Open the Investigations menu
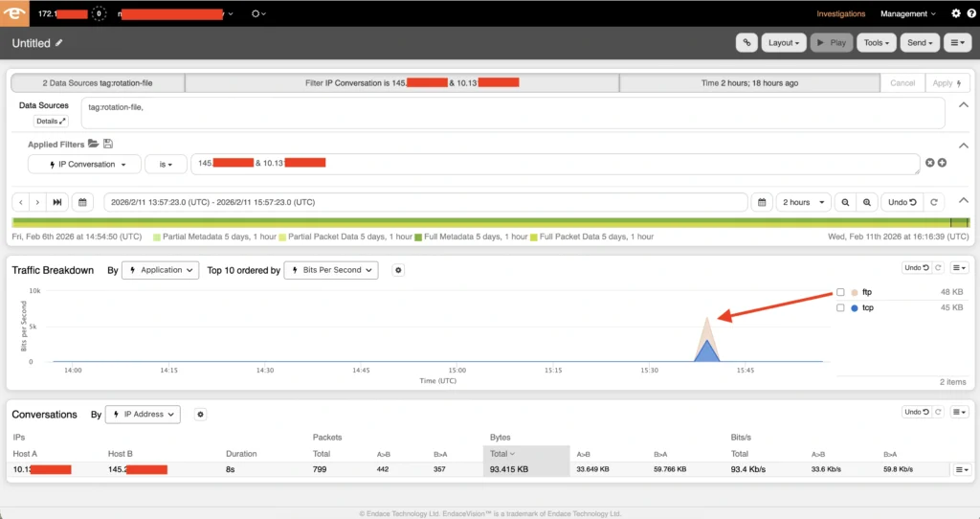Viewport: 980px width, 519px height. coord(840,13)
